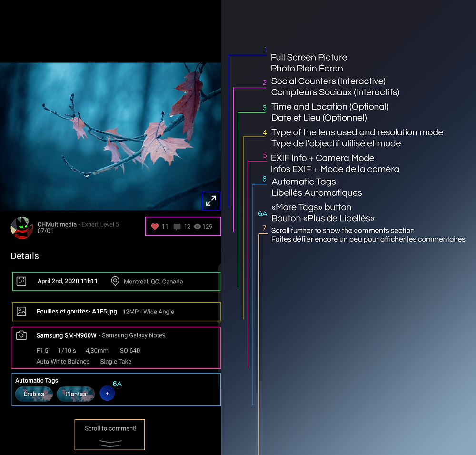Click the 12 comments count
This screenshot has width=476, height=455.
[x=187, y=226]
